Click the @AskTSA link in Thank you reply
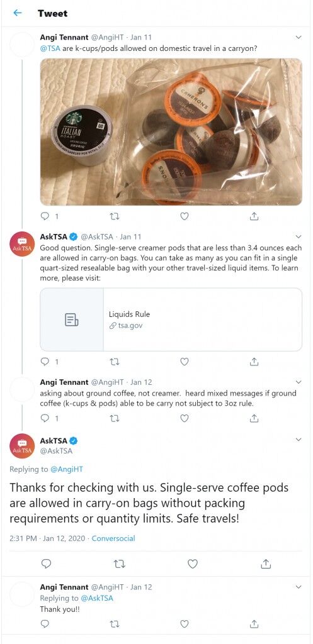The height and width of the screenshot is (644, 313). coord(96,598)
